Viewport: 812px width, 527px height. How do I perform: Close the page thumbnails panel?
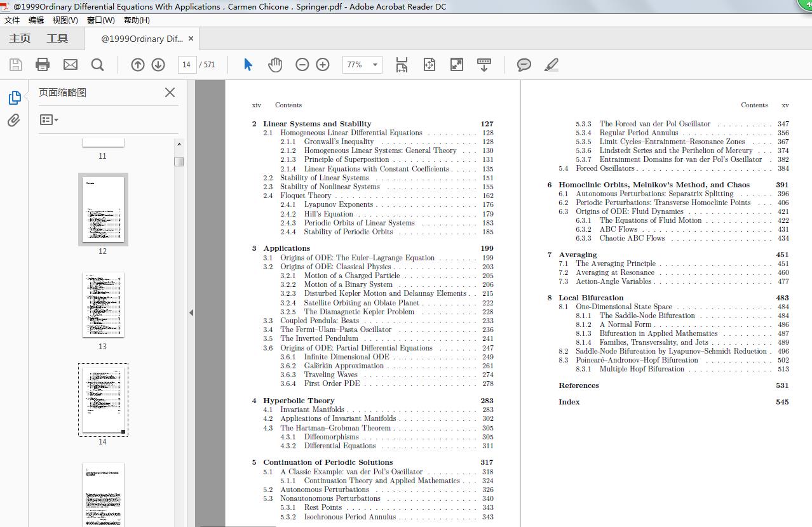170,93
